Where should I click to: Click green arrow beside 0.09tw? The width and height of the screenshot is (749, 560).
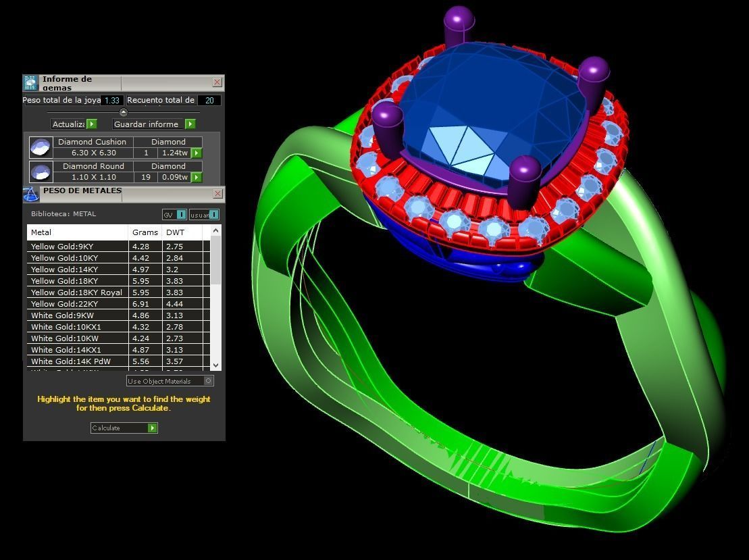197,177
